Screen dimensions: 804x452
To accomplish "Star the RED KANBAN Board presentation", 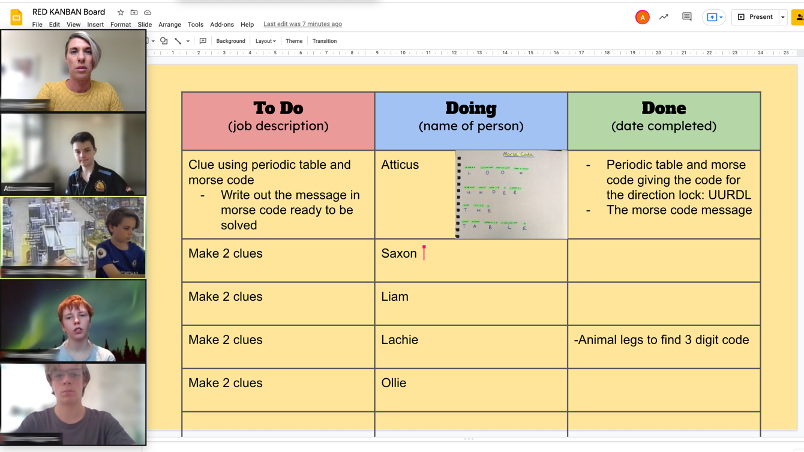I will (120, 12).
